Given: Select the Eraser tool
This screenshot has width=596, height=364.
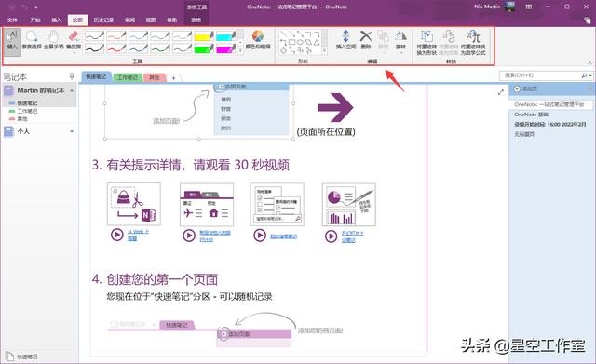Looking at the screenshot, I should 74,39.
